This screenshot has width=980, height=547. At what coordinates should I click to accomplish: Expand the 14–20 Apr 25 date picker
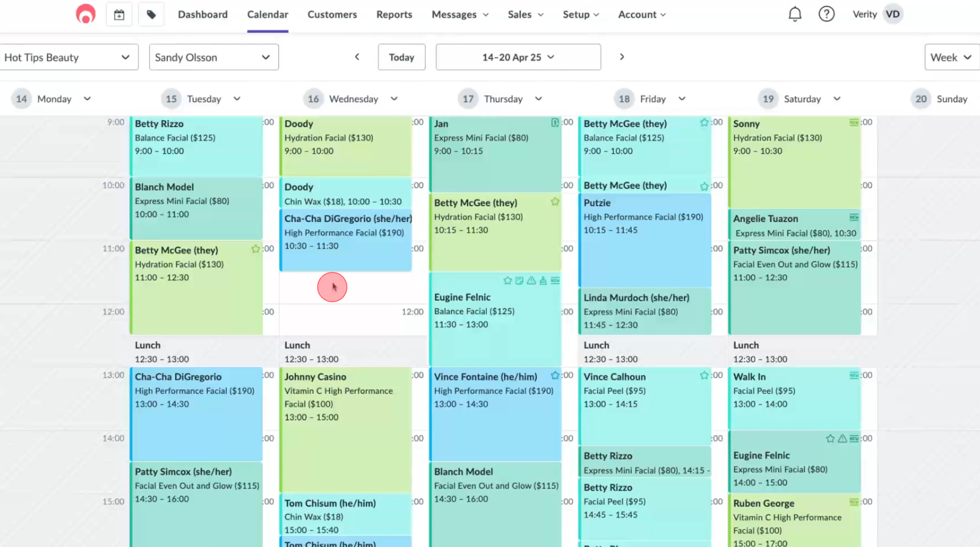click(x=518, y=57)
